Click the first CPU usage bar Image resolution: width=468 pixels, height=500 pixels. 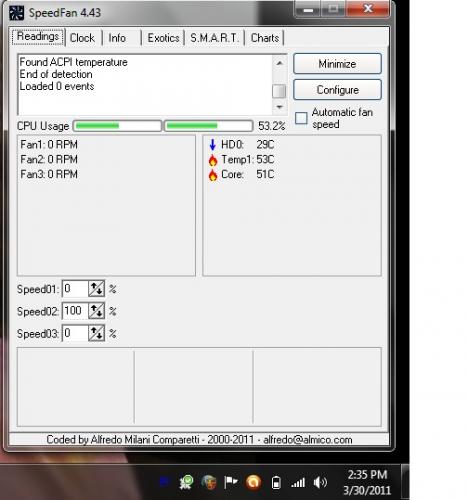pyautogui.click(x=117, y=126)
